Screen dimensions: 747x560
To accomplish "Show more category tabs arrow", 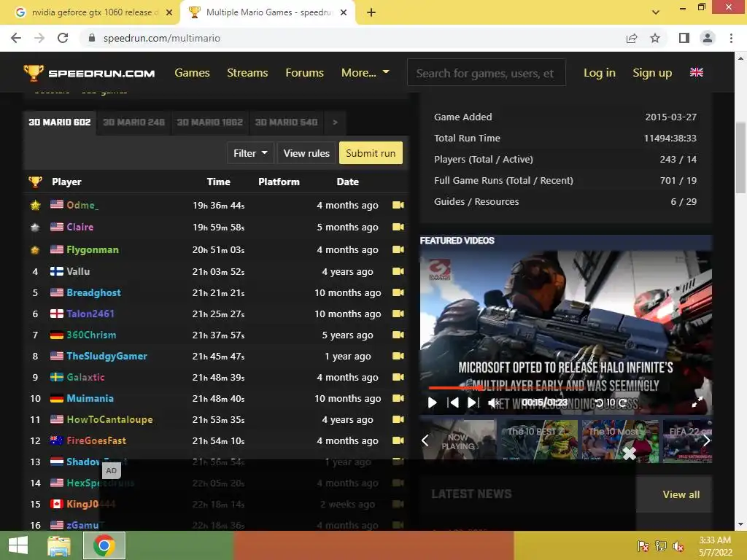I will (x=336, y=122).
